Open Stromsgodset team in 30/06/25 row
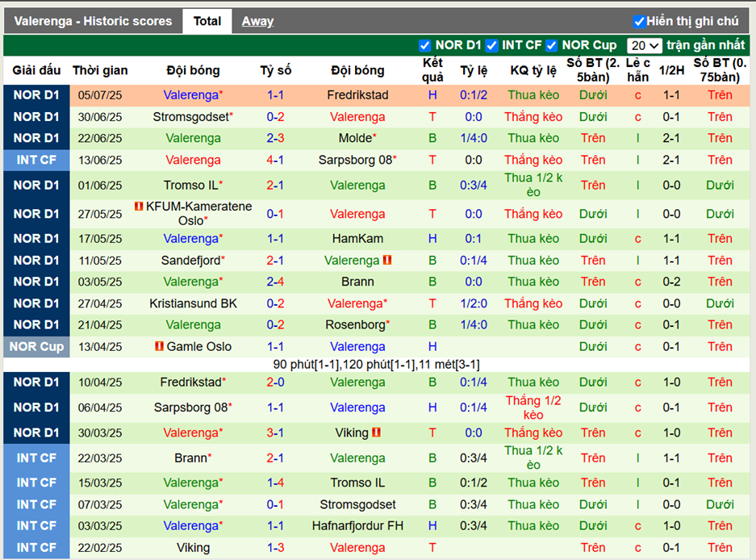 tap(193, 117)
